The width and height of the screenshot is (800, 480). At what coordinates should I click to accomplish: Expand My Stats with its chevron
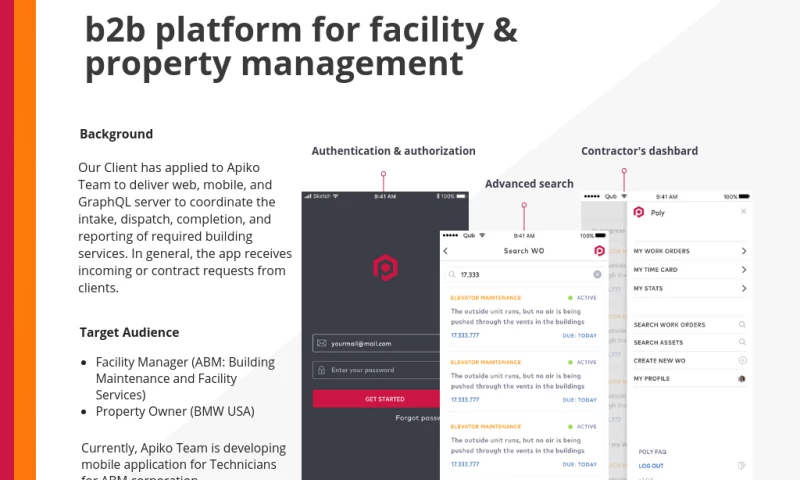click(743, 288)
